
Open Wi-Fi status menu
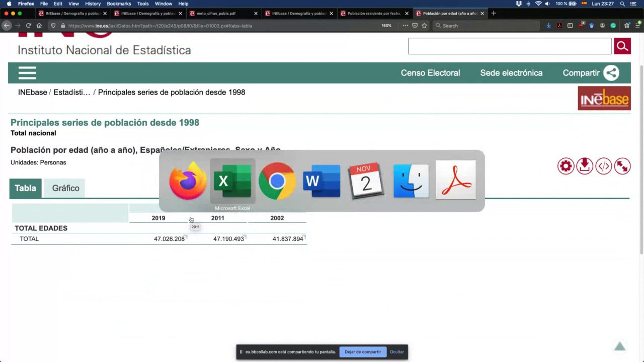(x=538, y=4)
